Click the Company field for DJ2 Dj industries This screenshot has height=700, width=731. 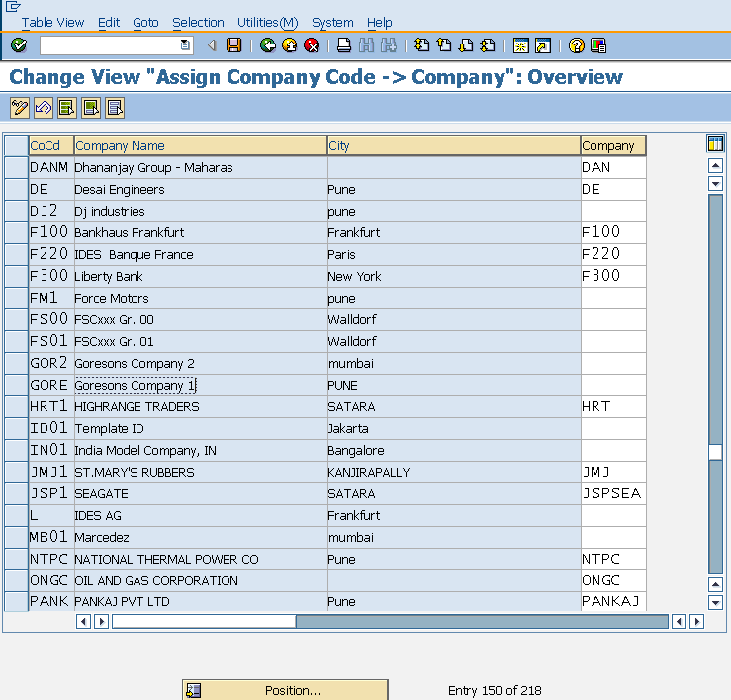click(x=613, y=212)
